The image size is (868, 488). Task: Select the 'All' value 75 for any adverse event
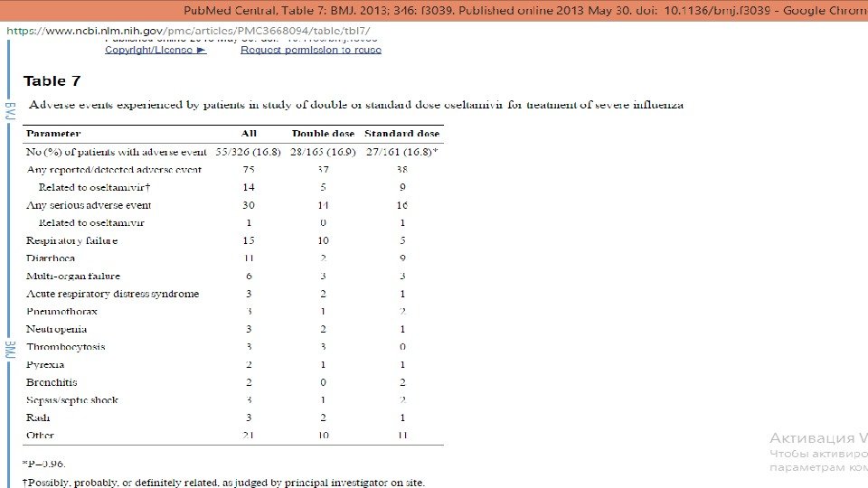click(x=249, y=169)
